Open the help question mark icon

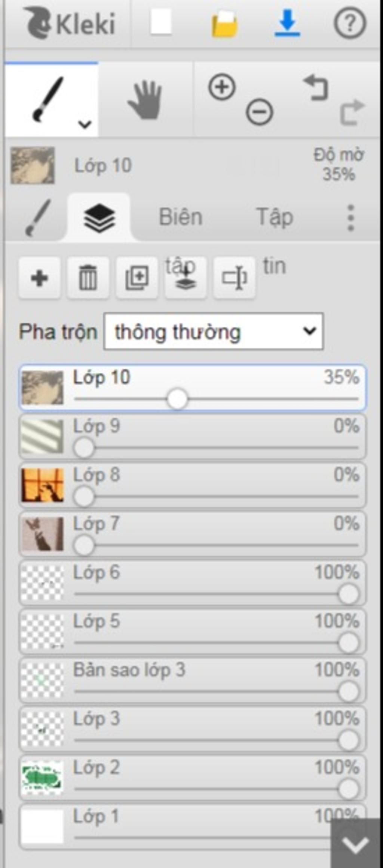(350, 24)
